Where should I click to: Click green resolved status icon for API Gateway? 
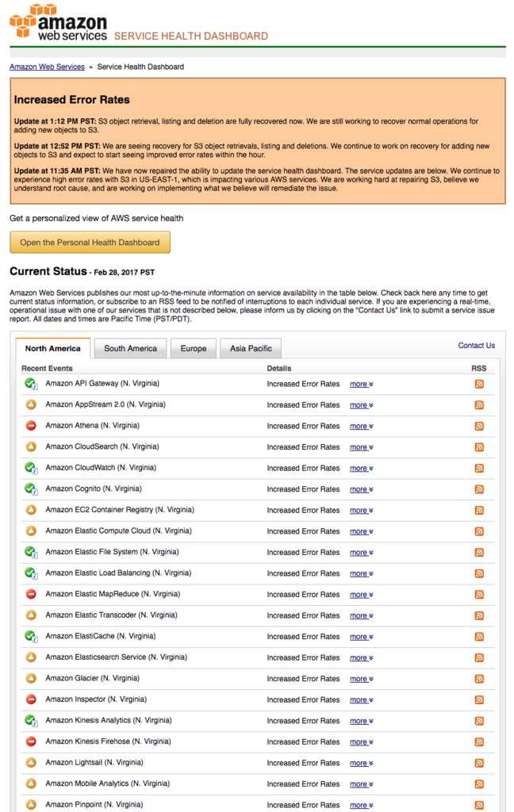point(31,384)
